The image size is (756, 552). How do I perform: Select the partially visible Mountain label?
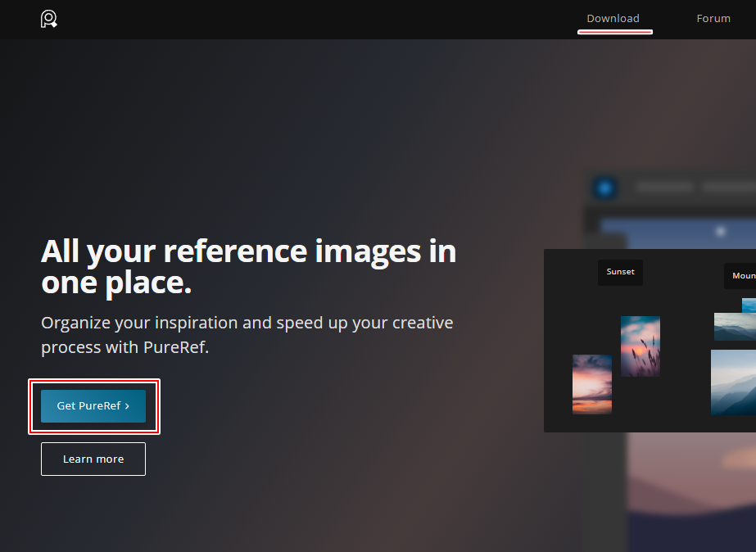[741, 276]
